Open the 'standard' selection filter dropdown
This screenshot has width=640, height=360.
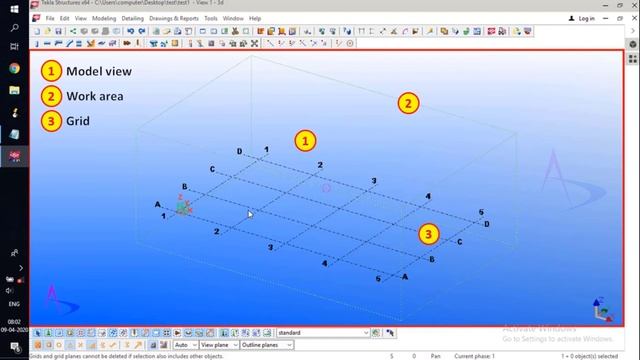point(323,333)
